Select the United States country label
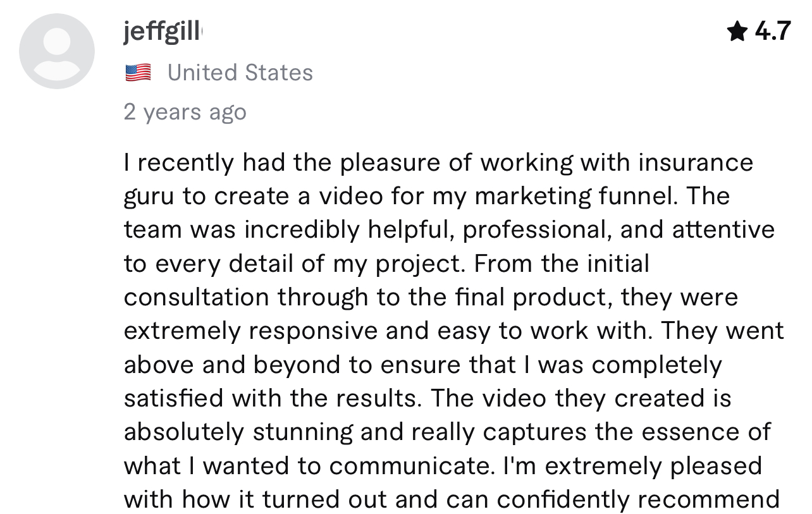Screen dimensions: 812x514 pyautogui.click(x=240, y=73)
